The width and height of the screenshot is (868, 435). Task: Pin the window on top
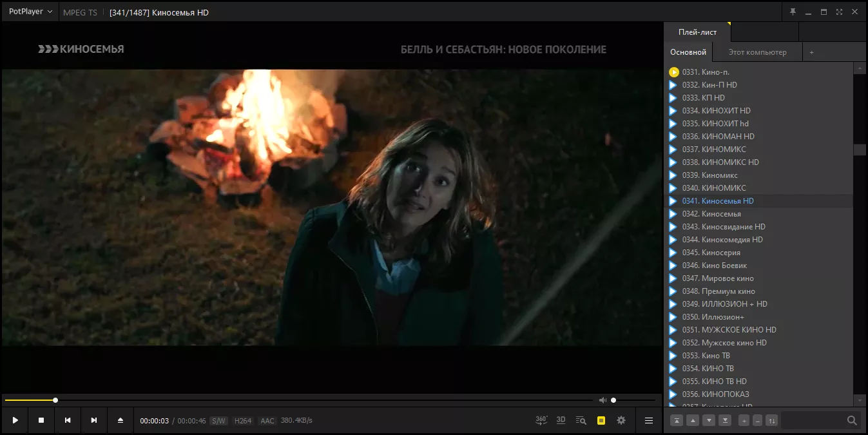click(x=793, y=12)
